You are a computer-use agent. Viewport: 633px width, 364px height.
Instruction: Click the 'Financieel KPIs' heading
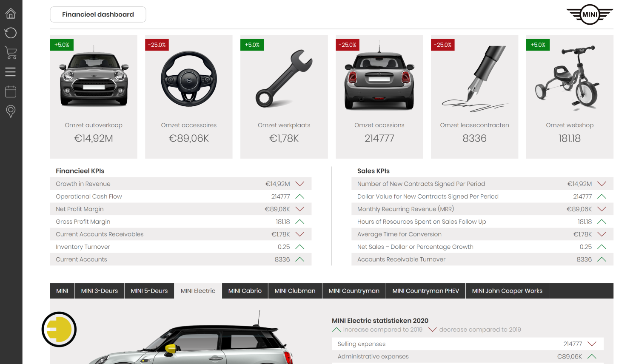pos(80,171)
